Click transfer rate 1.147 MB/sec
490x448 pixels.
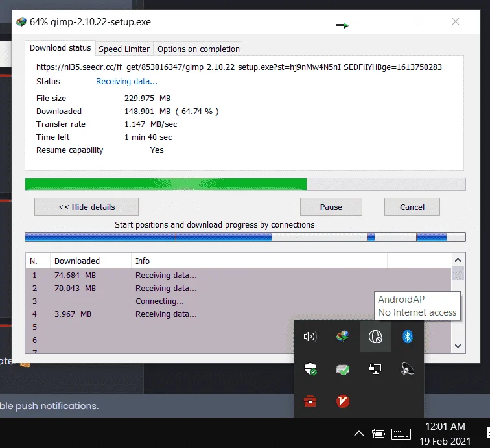150,124
